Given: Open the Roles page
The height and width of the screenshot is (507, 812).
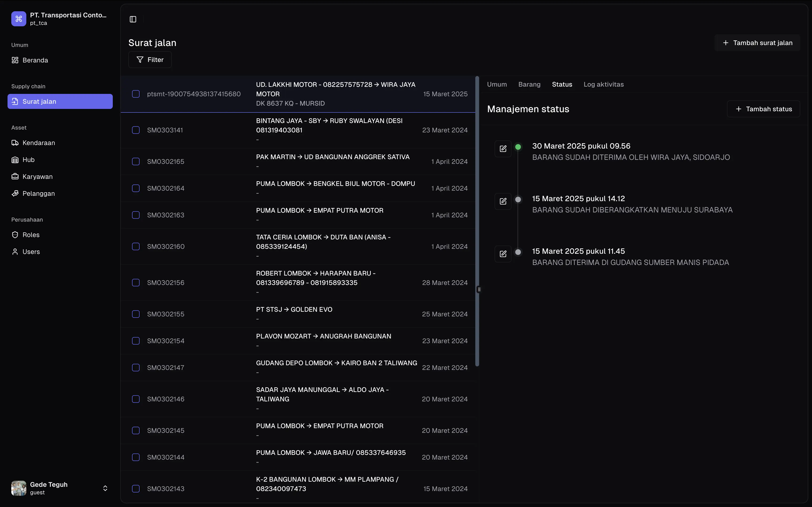Looking at the screenshot, I should coord(31,235).
